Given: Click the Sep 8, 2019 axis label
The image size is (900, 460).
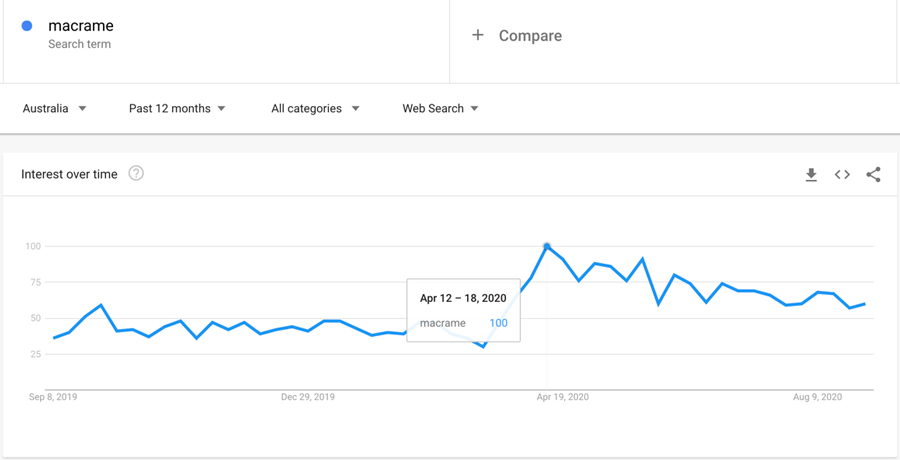Looking at the screenshot, I should tap(53, 397).
